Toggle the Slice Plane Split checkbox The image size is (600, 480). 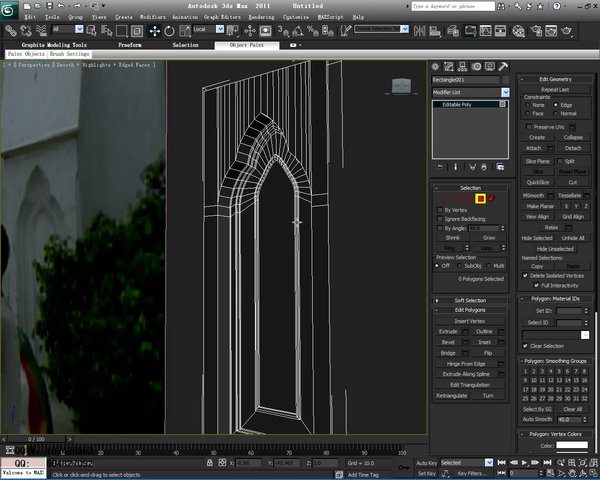tap(560, 161)
